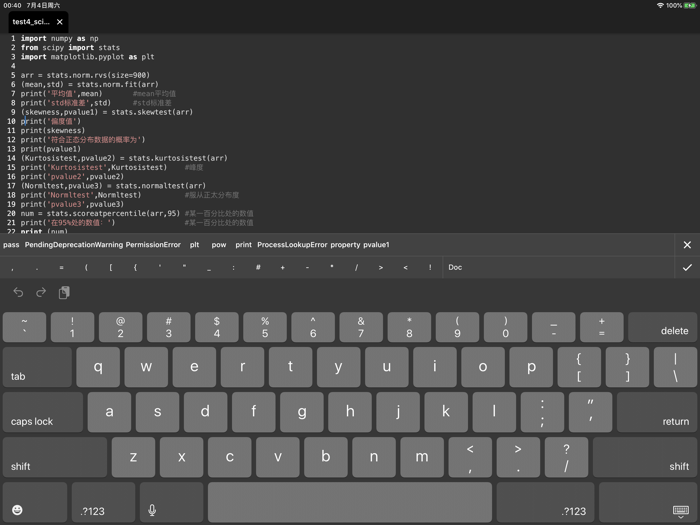
Task: Confirm with the checkmark icon
Action: [x=687, y=267]
